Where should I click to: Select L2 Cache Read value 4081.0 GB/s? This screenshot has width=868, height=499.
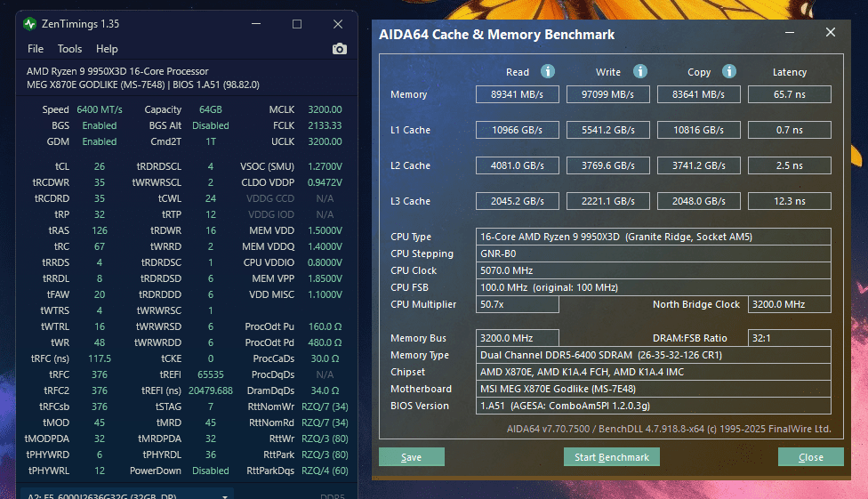pyautogui.click(x=517, y=165)
